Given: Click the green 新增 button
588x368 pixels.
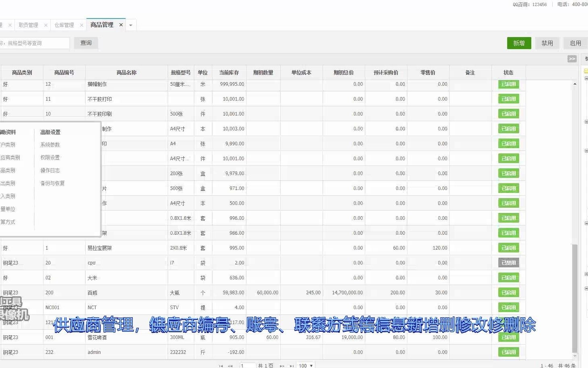Looking at the screenshot, I should click(x=519, y=43).
